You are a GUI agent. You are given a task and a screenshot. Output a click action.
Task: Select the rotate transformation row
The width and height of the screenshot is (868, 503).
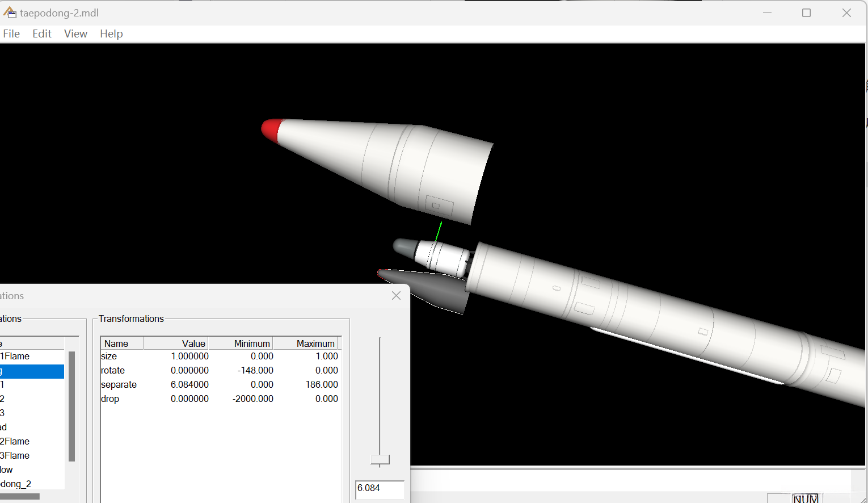pyautogui.click(x=220, y=371)
